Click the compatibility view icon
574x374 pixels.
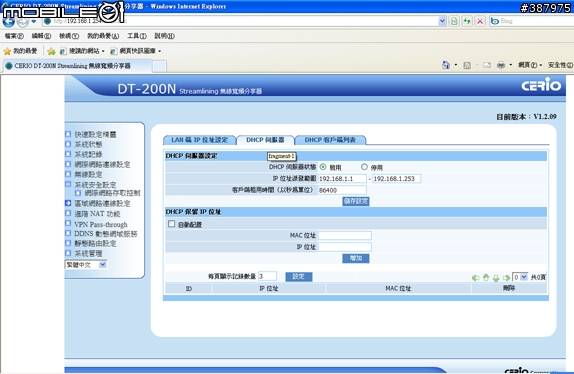(454, 21)
